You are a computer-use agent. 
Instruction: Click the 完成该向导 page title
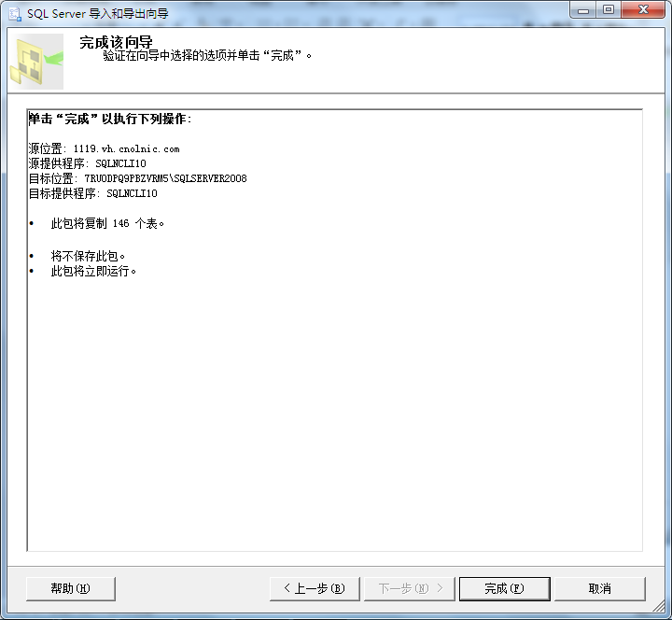coord(116,42)
